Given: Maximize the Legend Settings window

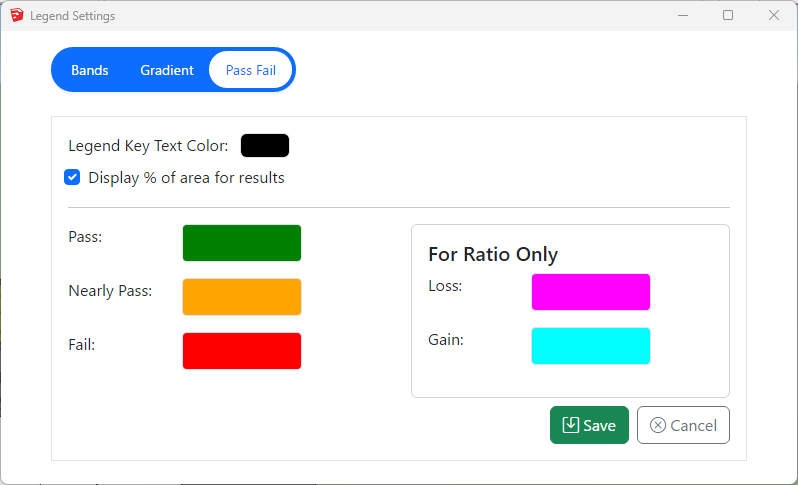Looking at the screenshot, I should [728, 15].
